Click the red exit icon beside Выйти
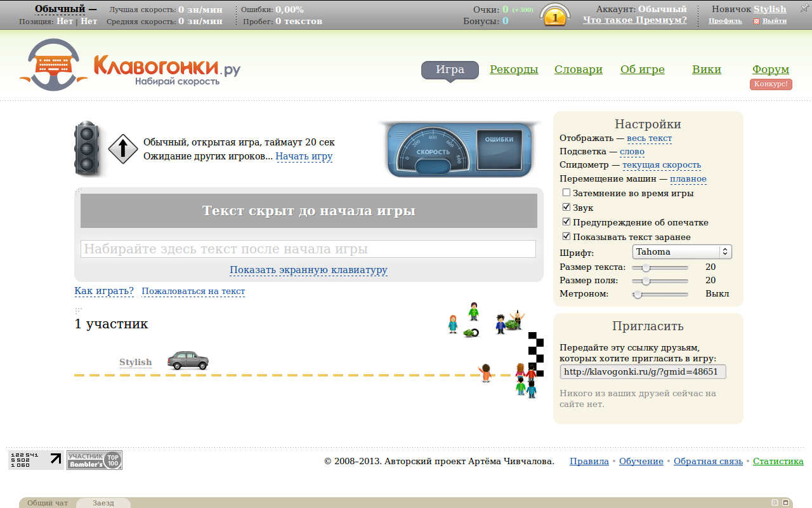 [x=756, y=21]
